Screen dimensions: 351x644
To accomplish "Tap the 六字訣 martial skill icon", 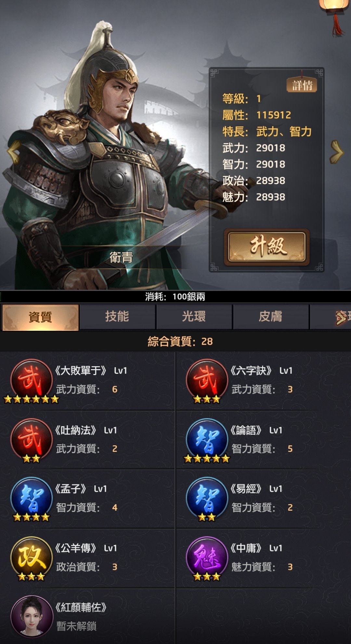I will [x=207, y=380].
